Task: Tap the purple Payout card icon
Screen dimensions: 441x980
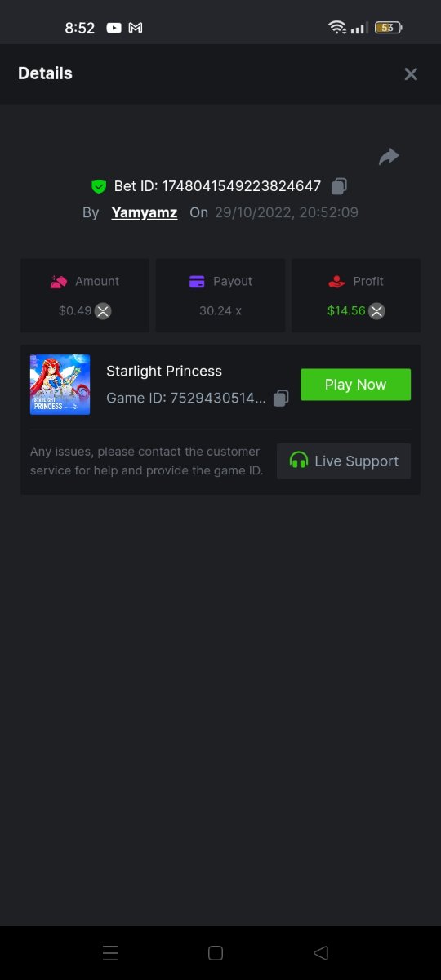Action: pos(197,281)
